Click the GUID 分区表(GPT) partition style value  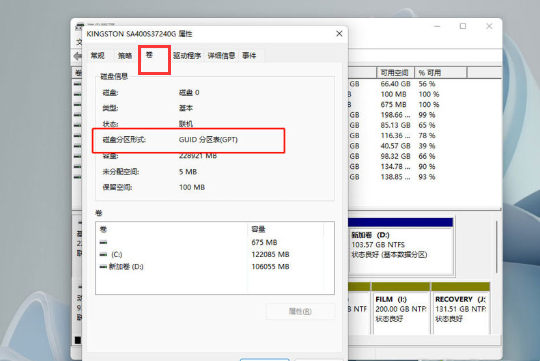208,140
